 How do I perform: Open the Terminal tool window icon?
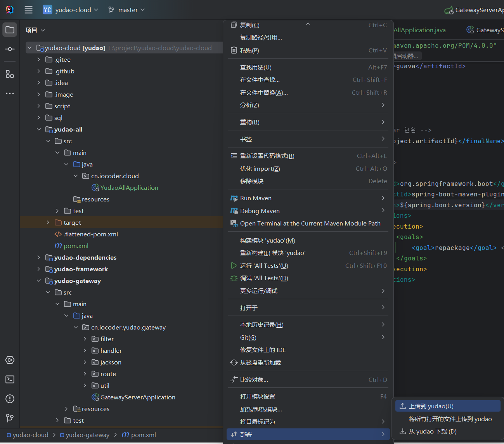pyautogui.click(x=10, y=380)
